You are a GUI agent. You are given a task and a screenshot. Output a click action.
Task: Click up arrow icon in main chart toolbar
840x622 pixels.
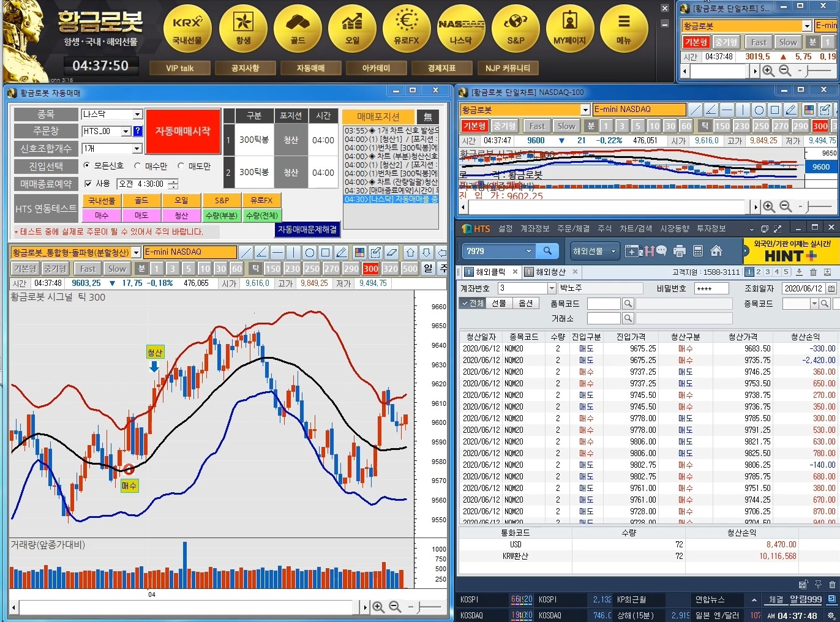click(410, 252)
